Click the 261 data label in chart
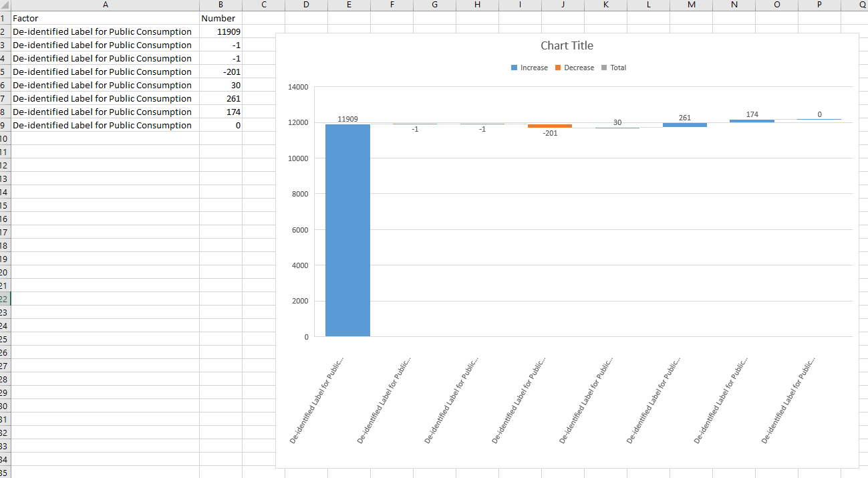The width and height of the screenshot is (868, 478). [x=685, y=118]
